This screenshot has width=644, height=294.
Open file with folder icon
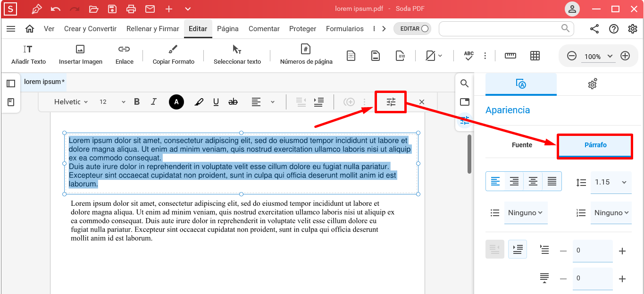pos(93,9)
